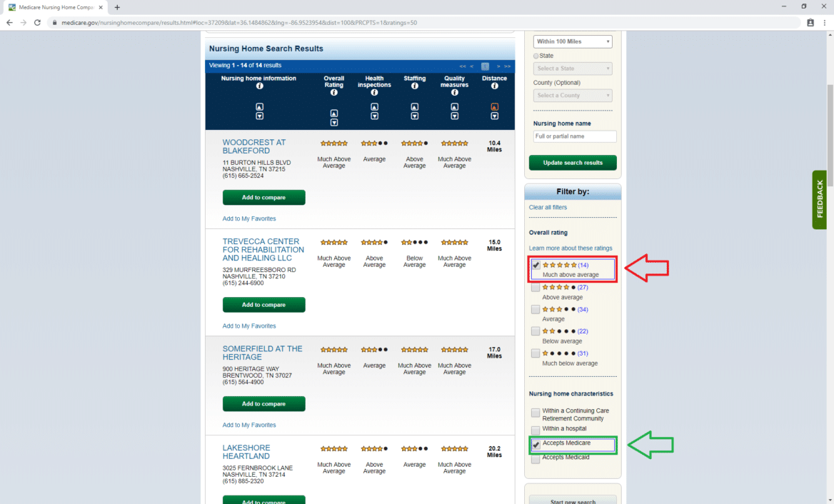The height and width of the screenshot is (504, 834).
Task: Open a new browser tab
Action: click(x=117, y=7)
